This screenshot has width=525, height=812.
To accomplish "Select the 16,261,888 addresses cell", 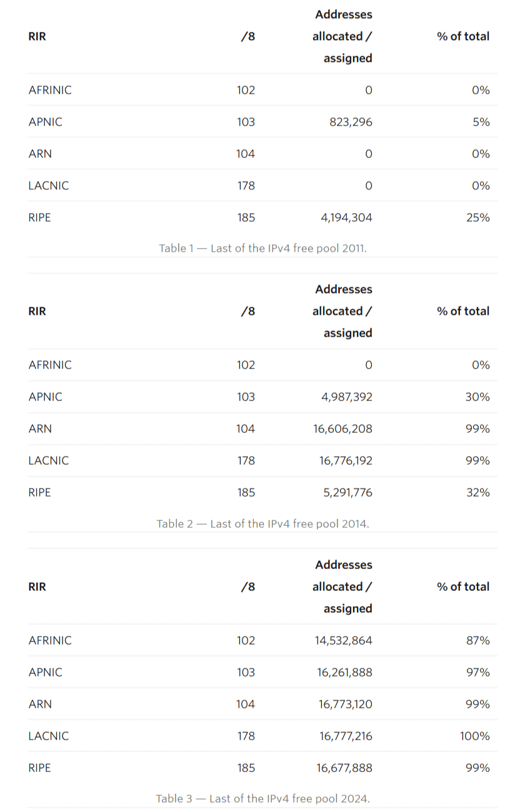I will point(344,672).
